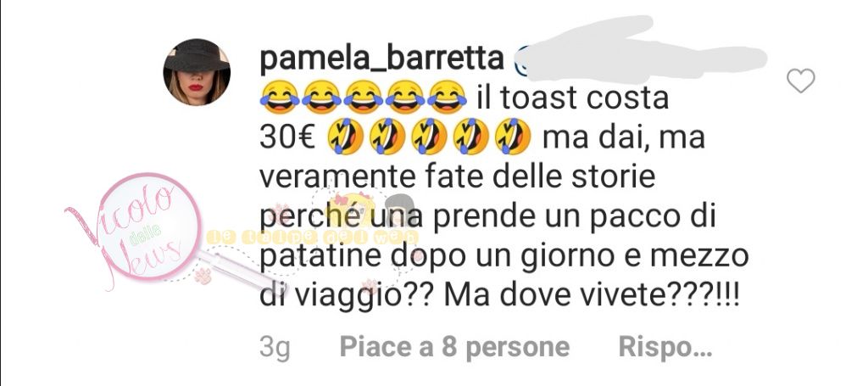Click the gray scribbled-out area after username
The height and width of the screenshot is (386, 868).
(643, 50)
